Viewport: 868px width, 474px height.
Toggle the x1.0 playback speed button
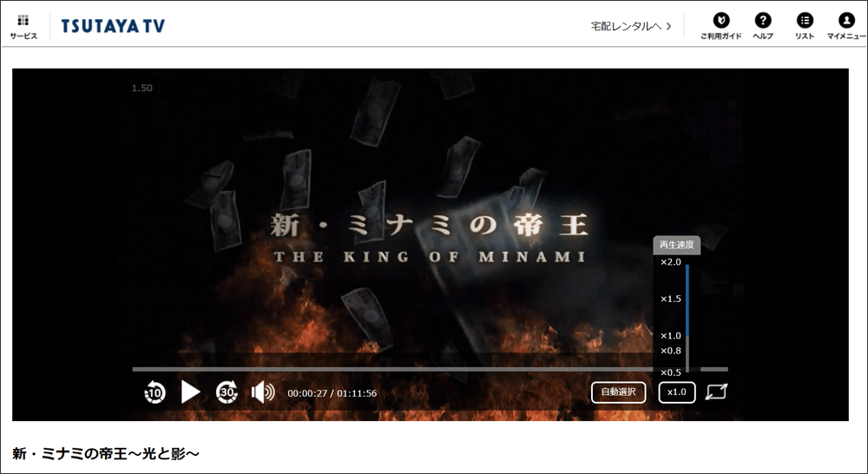tap(677, 392)
